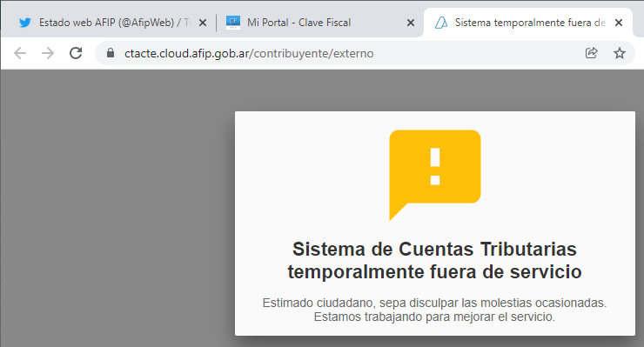
Task: View site security lock information
Action: 110,53
